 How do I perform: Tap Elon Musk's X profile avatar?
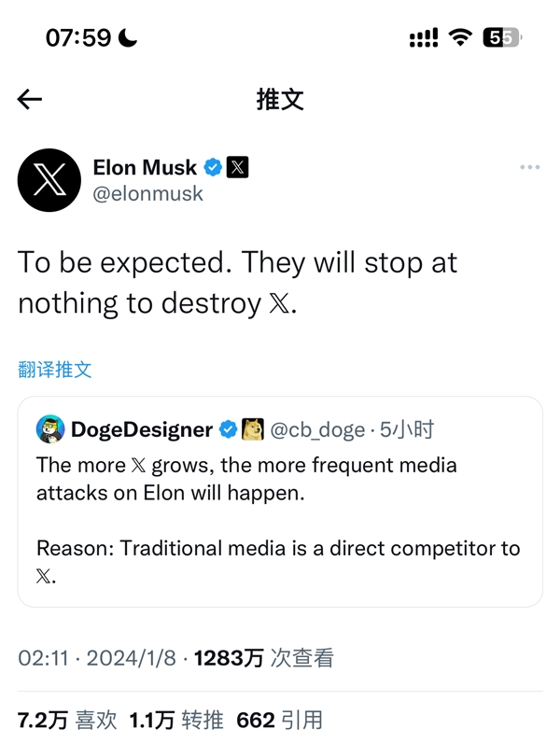click(49, 179)
